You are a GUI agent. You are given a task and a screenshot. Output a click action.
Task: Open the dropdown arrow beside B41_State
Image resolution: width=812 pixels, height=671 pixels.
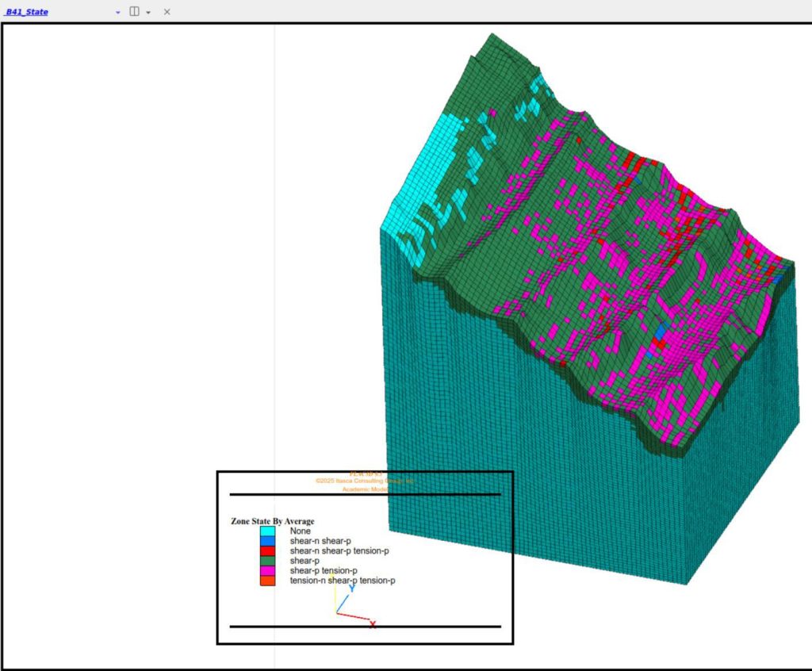(x=118, y=13)
